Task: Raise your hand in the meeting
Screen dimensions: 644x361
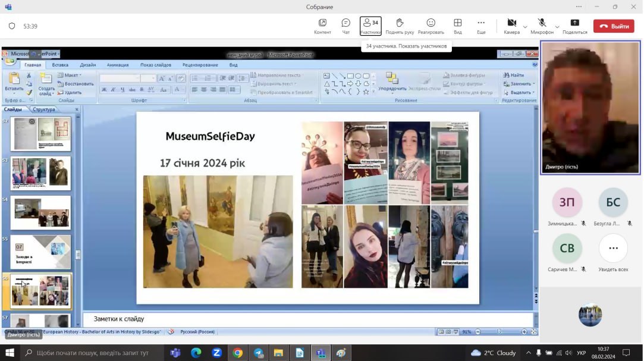Action: click(400, 23)
